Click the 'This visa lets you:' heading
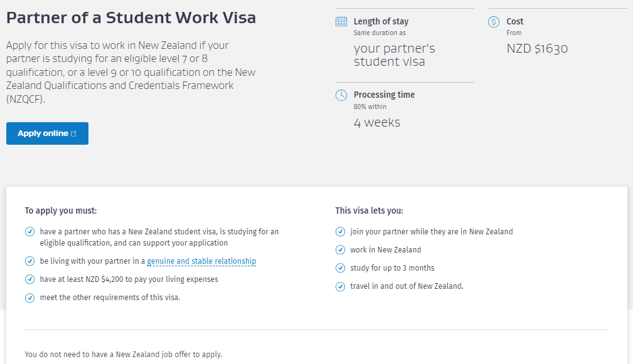Viewport: 633px width, 364px height. [x=369, y=211]
